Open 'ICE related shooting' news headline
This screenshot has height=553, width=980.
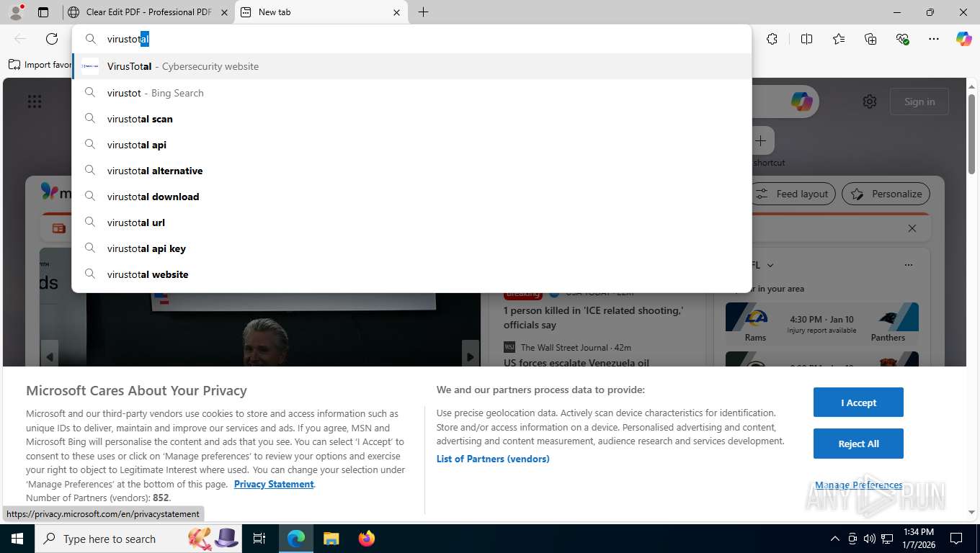tap(594, 318)
